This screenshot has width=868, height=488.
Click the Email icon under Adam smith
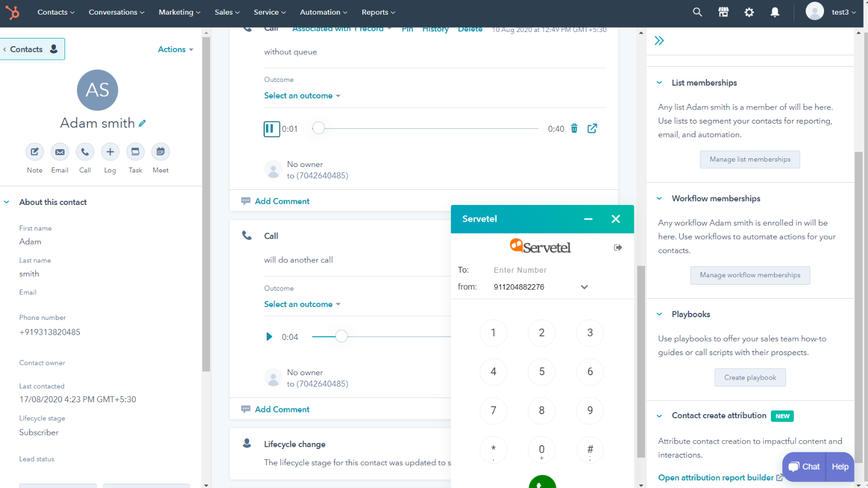pos(60,152)
